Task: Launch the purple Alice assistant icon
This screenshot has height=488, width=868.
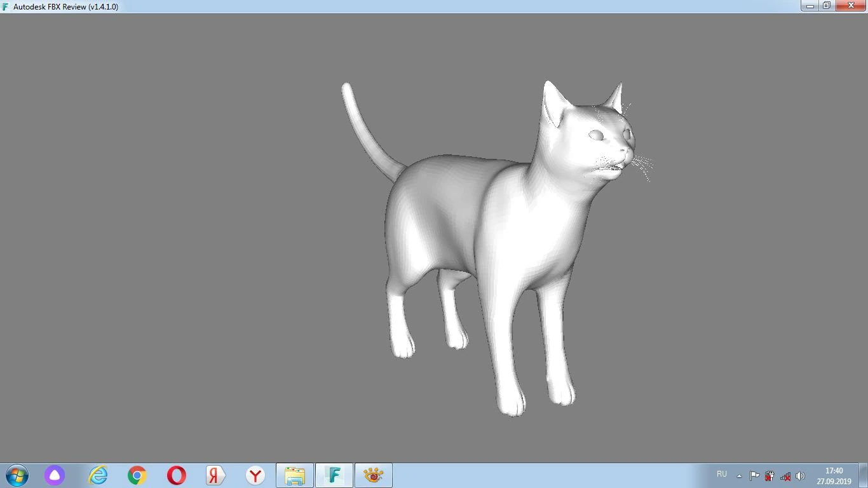Action: (x=55, y=475)
